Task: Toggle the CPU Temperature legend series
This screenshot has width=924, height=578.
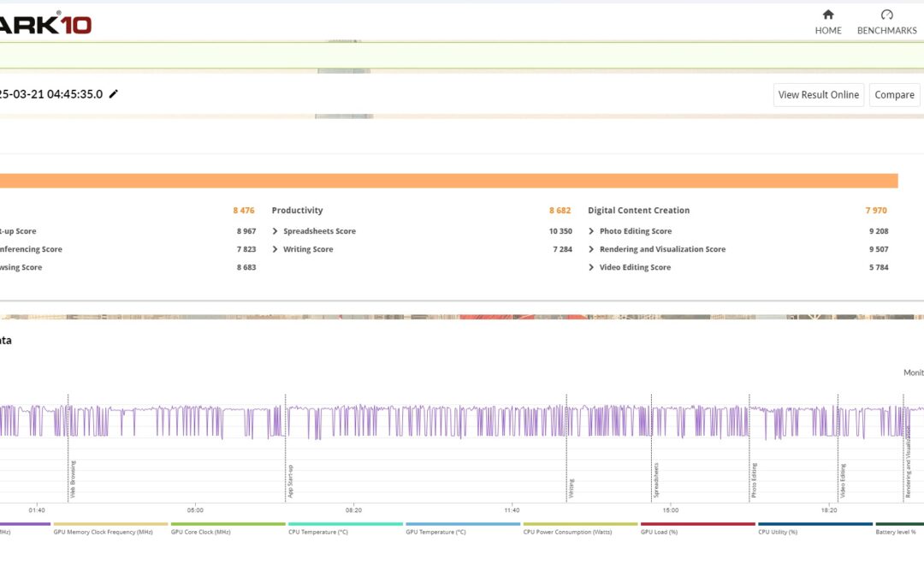Action: click(318, 532)
